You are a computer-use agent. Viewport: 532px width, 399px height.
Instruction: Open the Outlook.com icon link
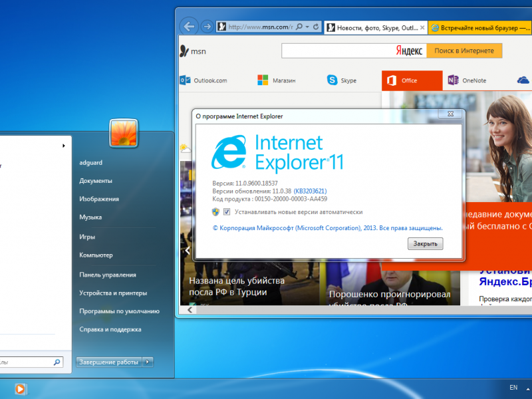(x=185, y=80)
